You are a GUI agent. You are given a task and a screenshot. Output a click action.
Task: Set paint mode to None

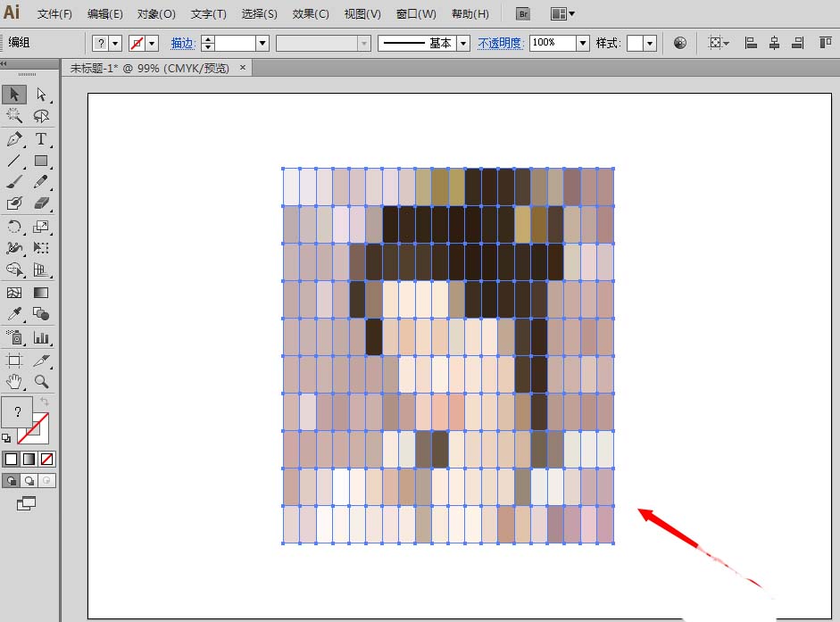pyautogui.click(x=46, y=459)
